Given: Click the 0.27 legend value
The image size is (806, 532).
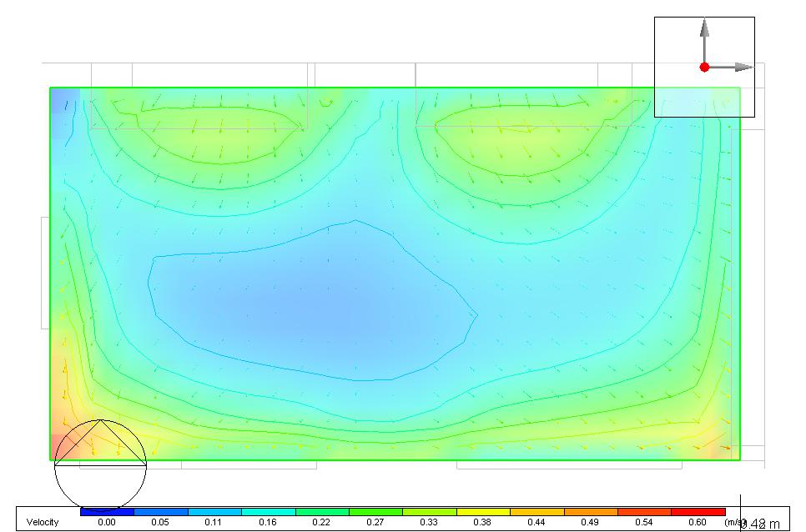Looking at the screenshot, I should [x=375, y=522].
